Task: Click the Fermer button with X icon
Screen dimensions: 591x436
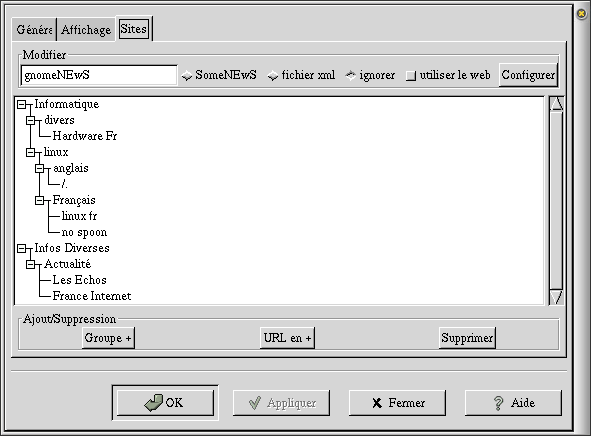Action: [x=397, y=403]
